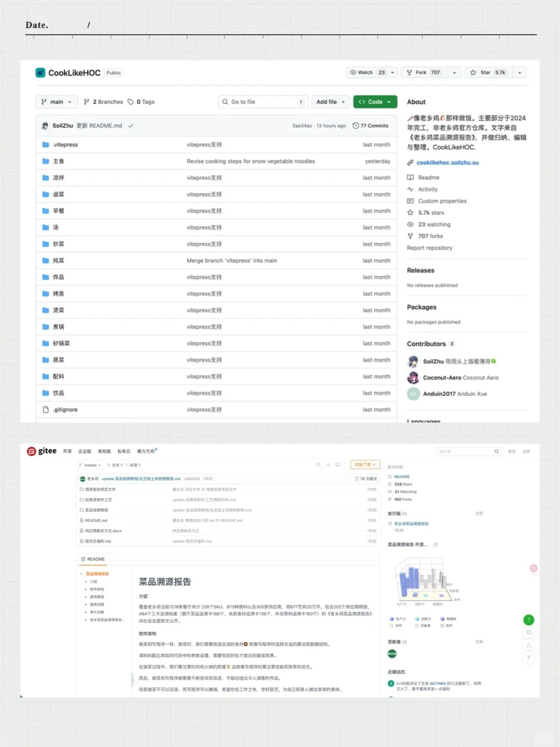560x747 pixels.
Task: Click the Readme icon in the About section
Action: click(x=410, y=177)
